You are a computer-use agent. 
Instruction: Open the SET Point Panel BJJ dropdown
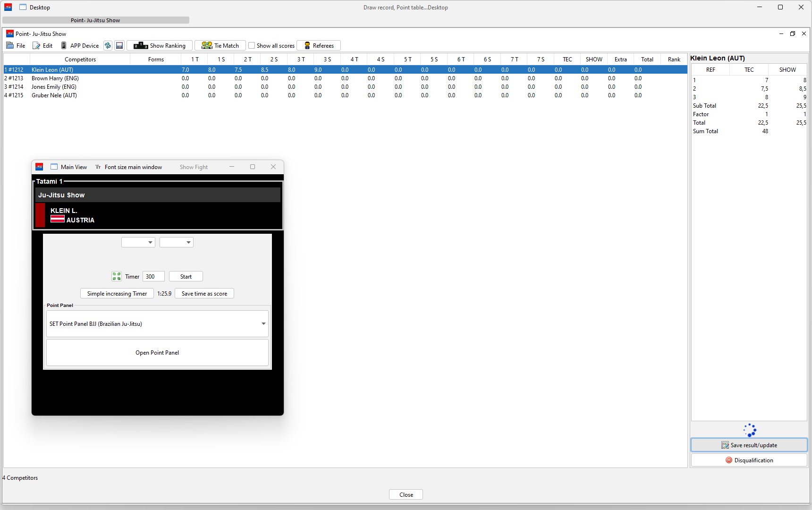[x=157, y=324]
